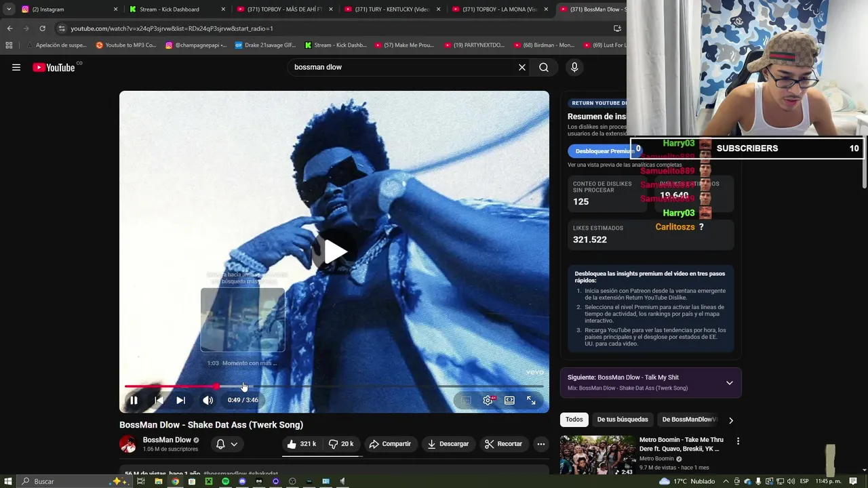Show more filter chips with right arrow
868x488 pixels.
click(x=730, y=420)
